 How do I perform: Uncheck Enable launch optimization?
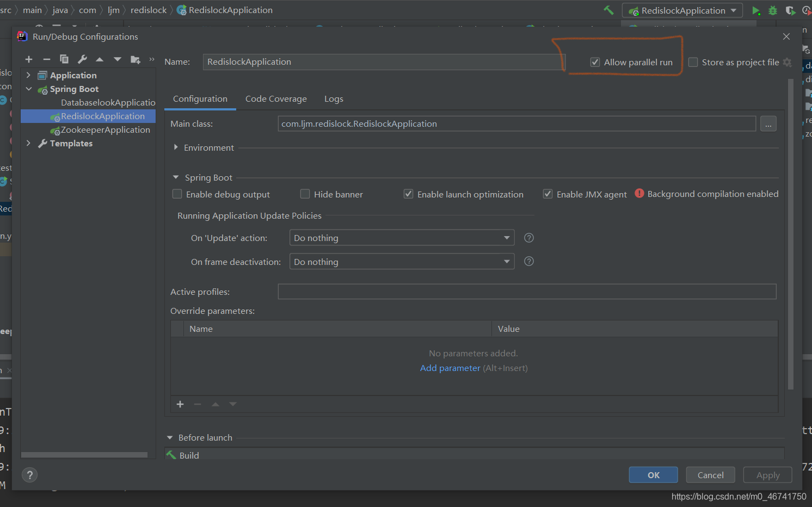coord(409,194)
